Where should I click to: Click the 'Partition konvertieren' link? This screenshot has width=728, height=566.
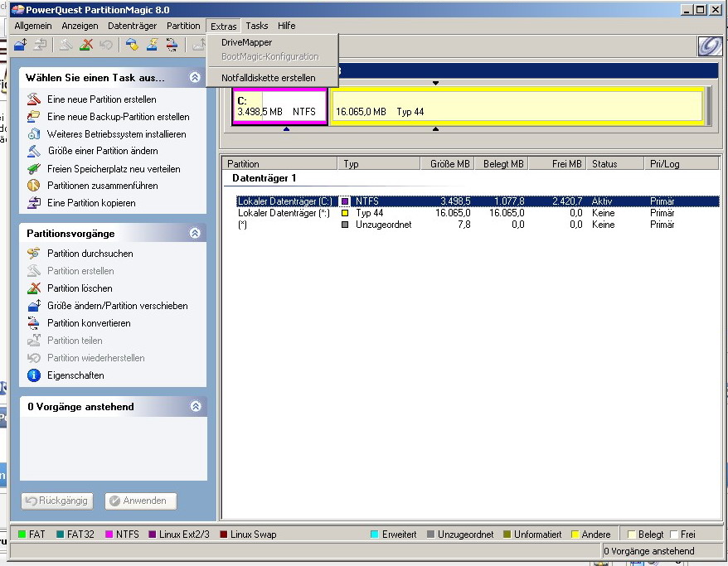[x=89, y=323]
